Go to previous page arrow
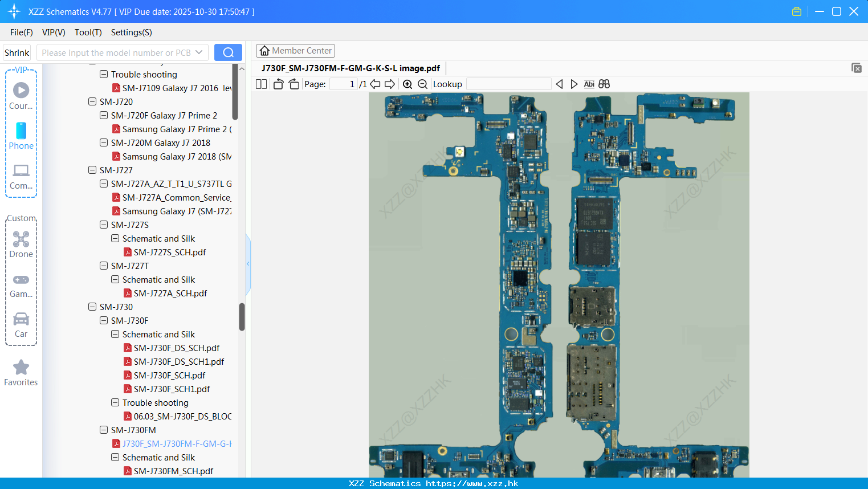Image resolution: width=868 pixels, height=489 pixels. (x=375, y=84)
